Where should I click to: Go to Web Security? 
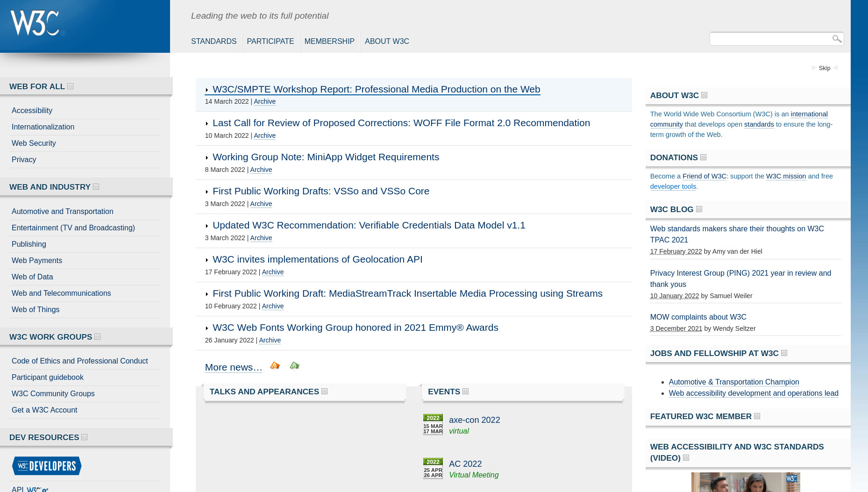tap(34, 143)
